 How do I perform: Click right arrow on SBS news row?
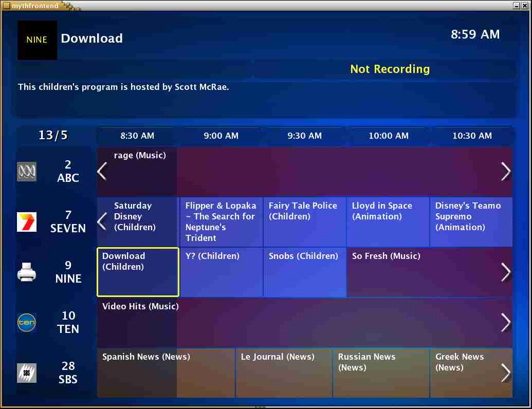(x=506, y=373)
